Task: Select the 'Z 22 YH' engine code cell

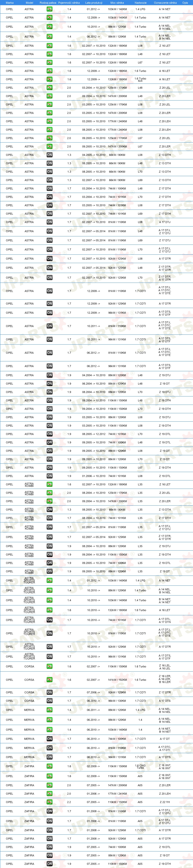Action: click(165, 802)
